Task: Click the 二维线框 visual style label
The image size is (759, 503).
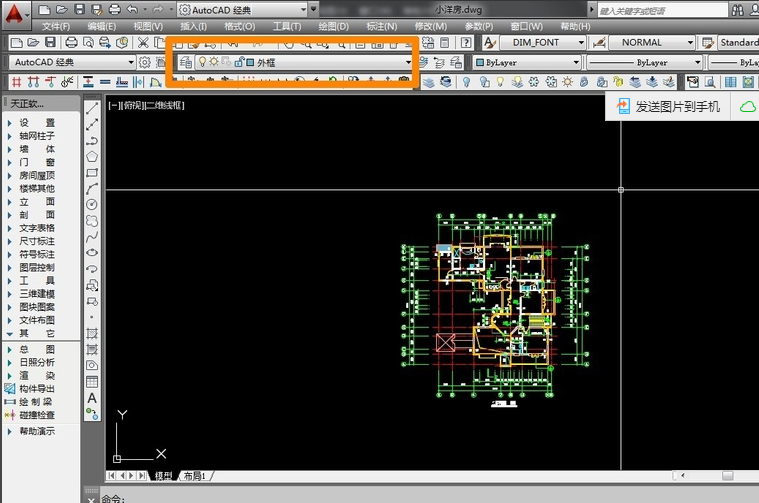Action: pyautogui.click(x=166, y=105)
